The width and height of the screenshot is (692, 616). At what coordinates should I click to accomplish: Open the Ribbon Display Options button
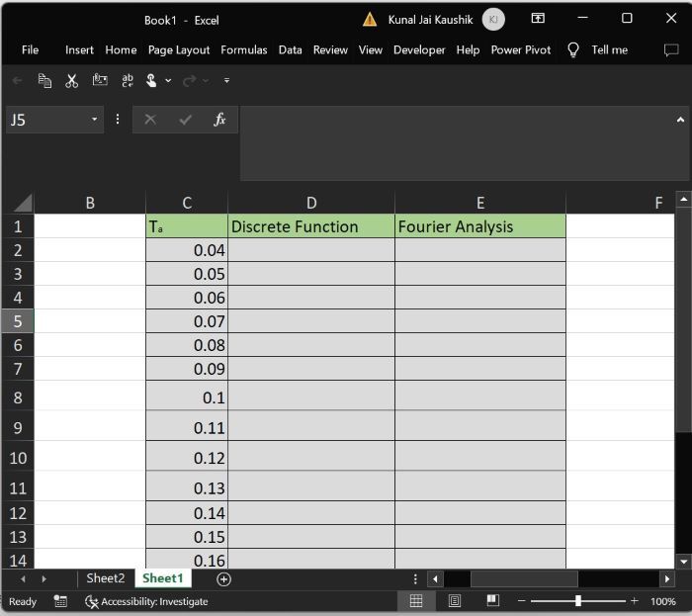(x=538, y=19)
